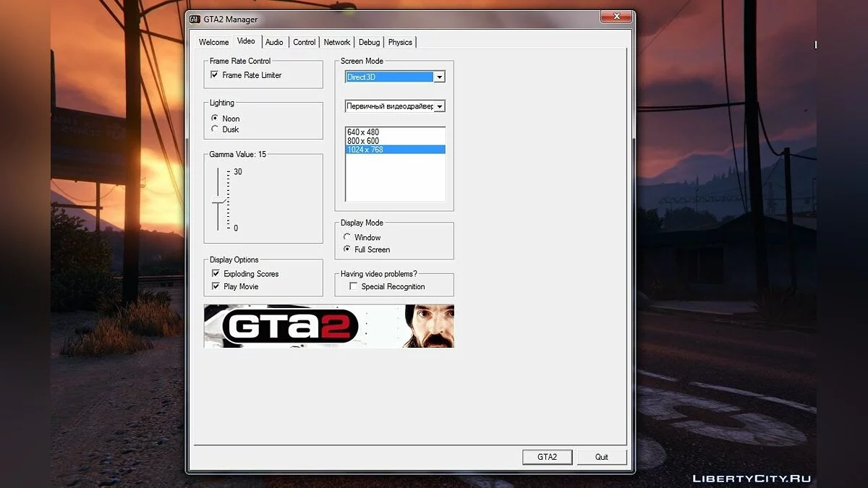Open the Physics tab
The image size is (868, 488).
click(400, 43)
